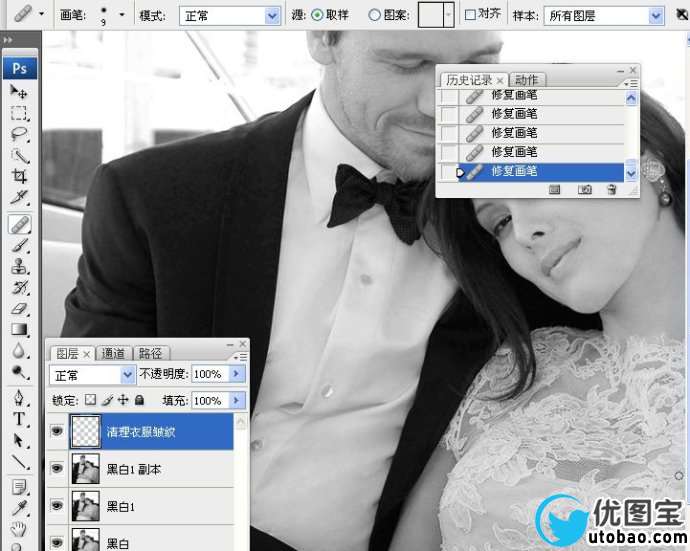690x551 pixels.
Task: Toggle lock image pixels
Action: pos(107,400)
